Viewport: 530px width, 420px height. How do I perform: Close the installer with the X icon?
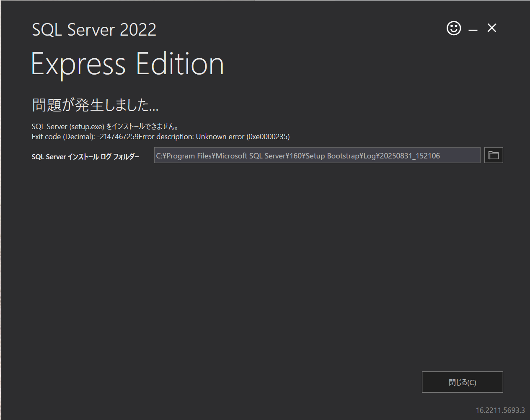(492, 28)
